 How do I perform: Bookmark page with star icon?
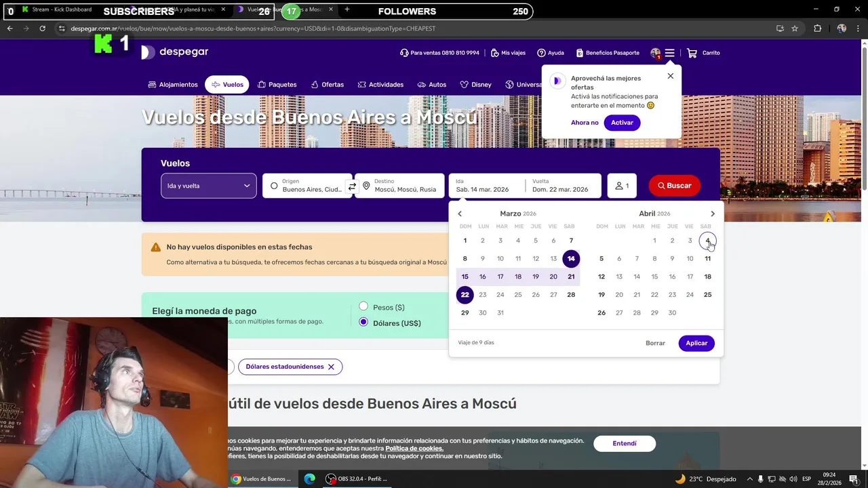[x=795, y=28]
